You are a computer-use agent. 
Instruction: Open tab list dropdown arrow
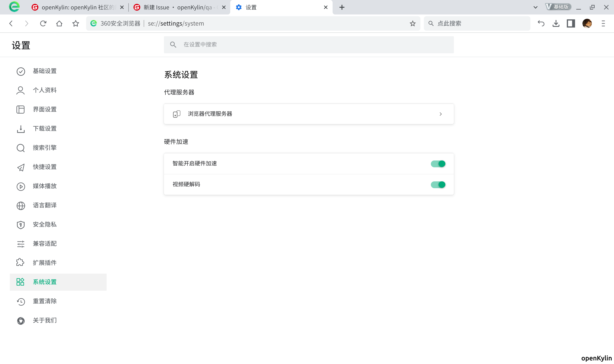point(536,7)
